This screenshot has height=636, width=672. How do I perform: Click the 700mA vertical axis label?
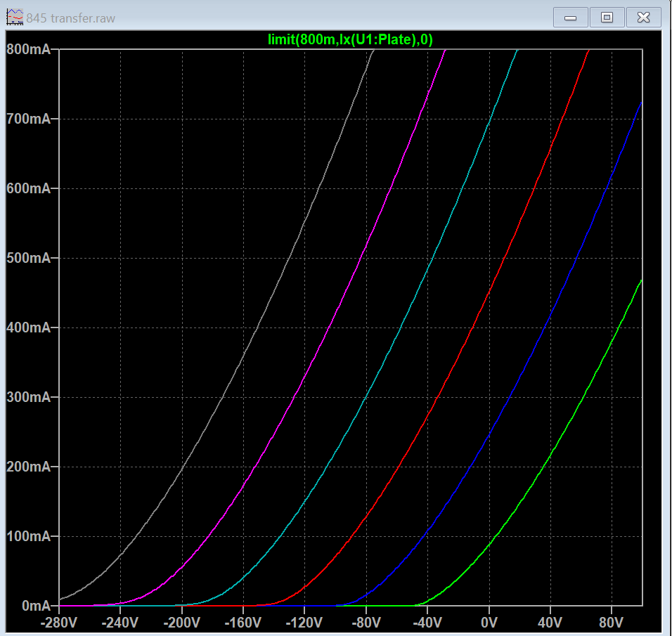(x=29, y=119)
